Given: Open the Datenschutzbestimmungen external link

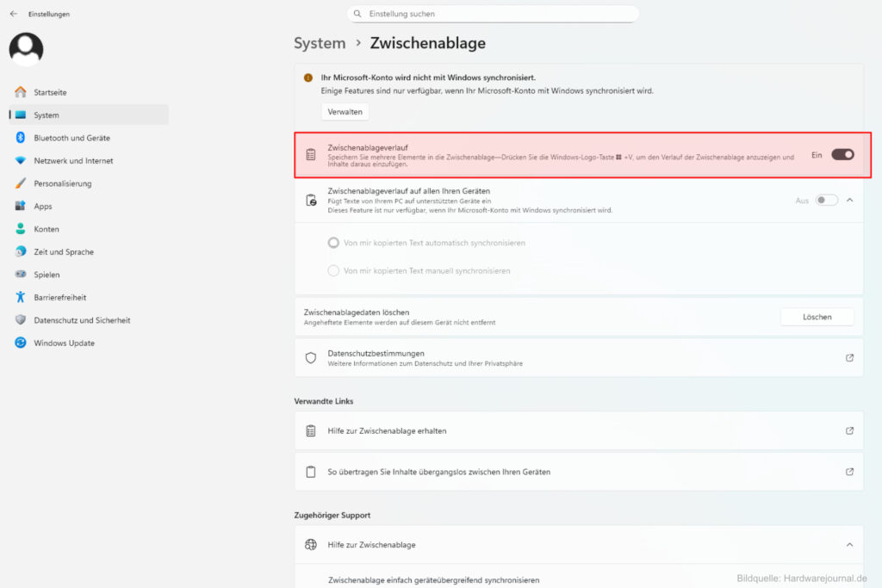Looking at the screenshot, I should [x=849, y=357].
